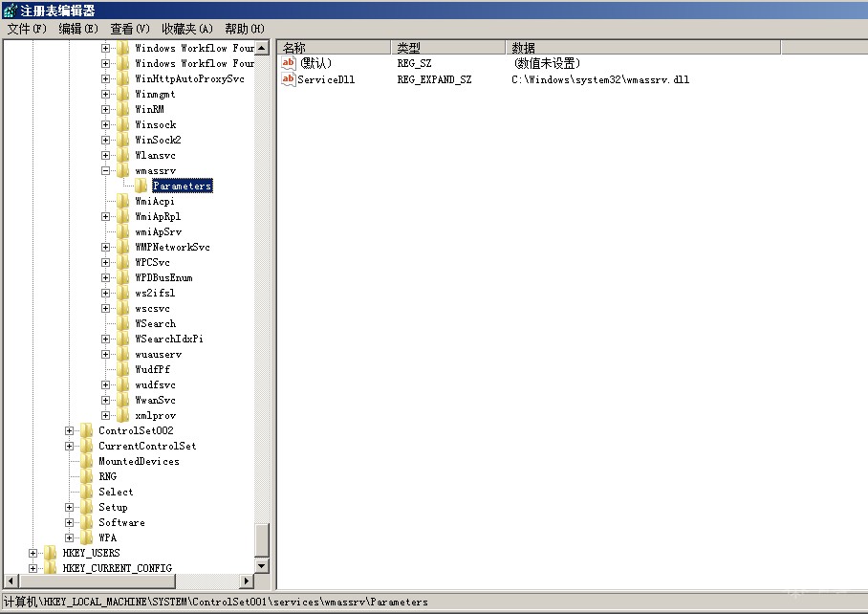The width and height of the screenshot is (868, 614).
Task: Expand the xmlprov tree node
Action: tap(105, 415)
